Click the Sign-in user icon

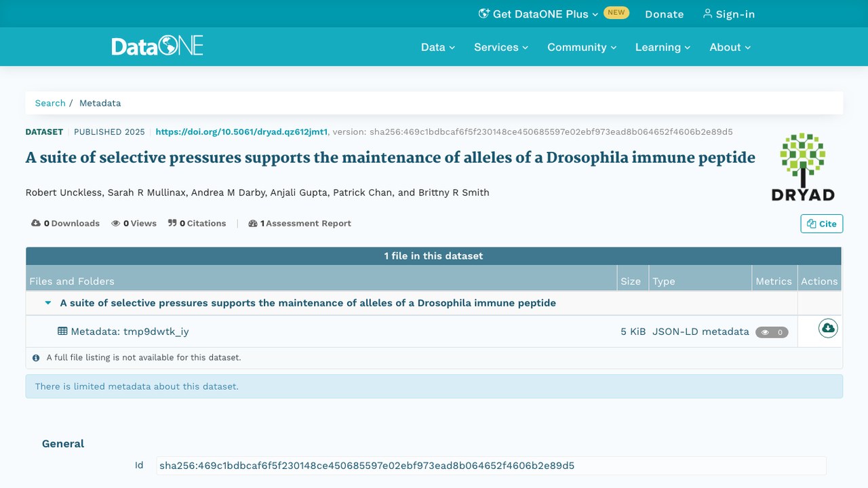pos(707,14)
